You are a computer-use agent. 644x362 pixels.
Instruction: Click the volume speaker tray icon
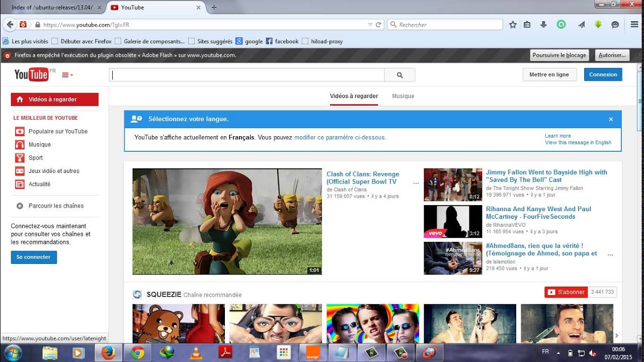click(592, 353)
